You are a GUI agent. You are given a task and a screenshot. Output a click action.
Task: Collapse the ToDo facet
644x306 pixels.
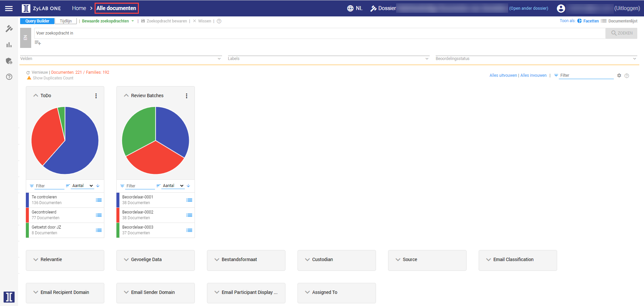[x=36, y=96]
